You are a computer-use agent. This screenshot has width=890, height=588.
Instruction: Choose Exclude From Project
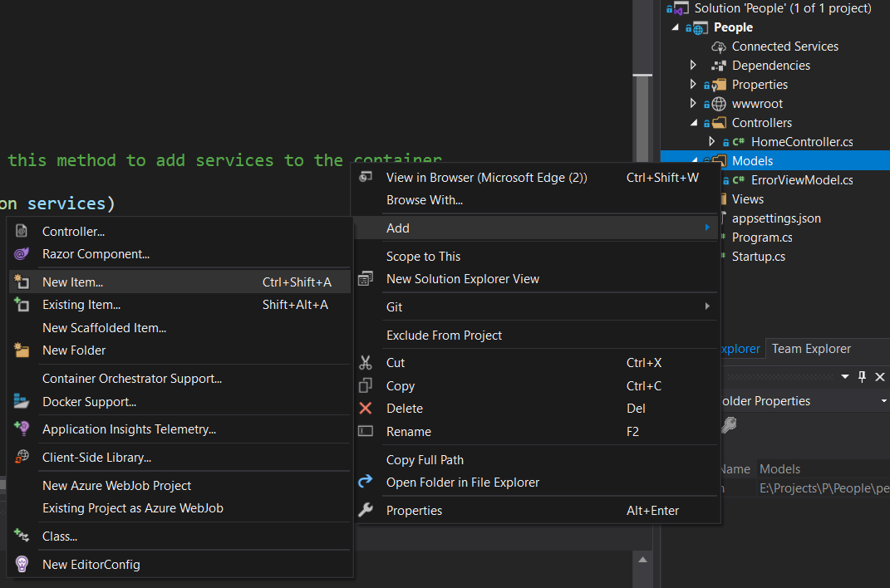coord(537,335)
